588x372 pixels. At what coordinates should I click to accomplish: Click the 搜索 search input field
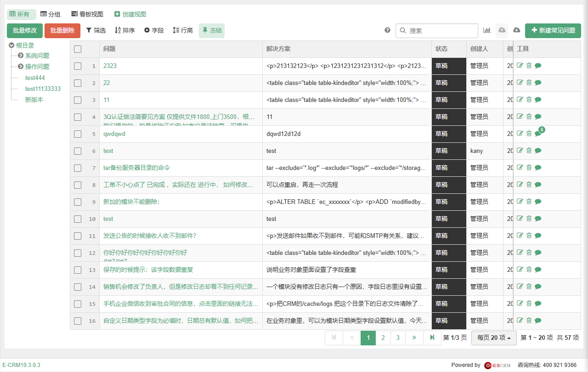click(x=437, y=30)
